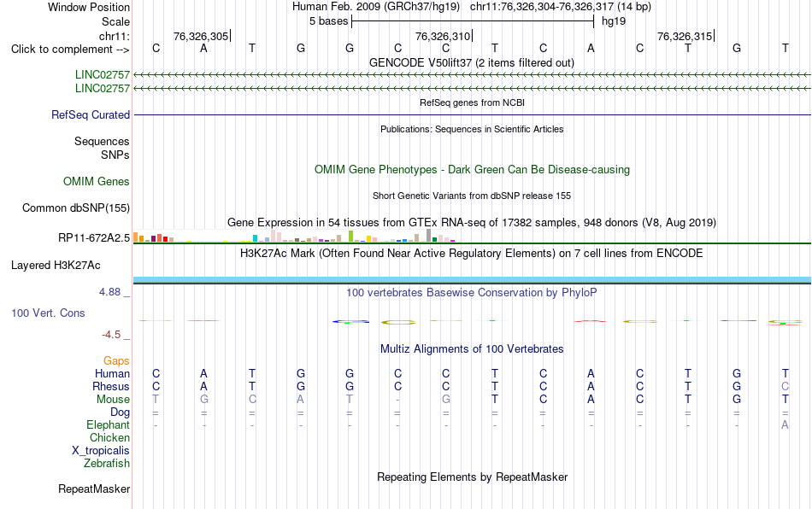Open the GENCODE V50lift37 track title
812x509 pixels.
[471, 62]
